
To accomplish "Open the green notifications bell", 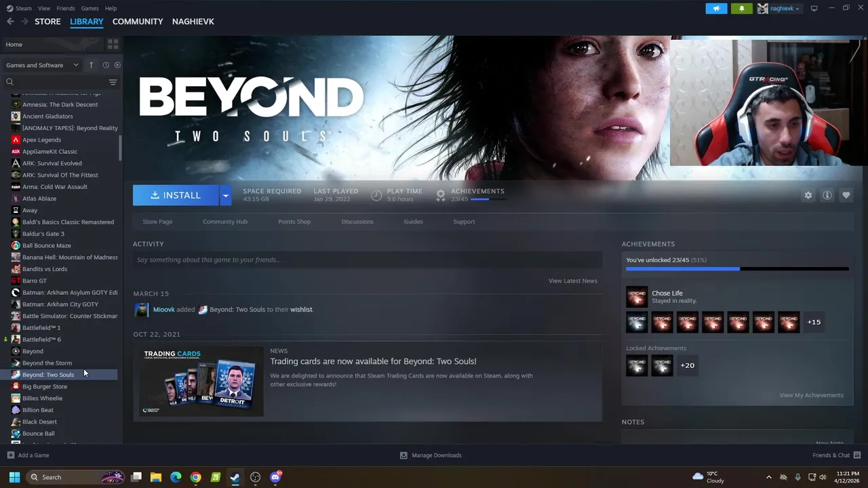I will [741, 8].
